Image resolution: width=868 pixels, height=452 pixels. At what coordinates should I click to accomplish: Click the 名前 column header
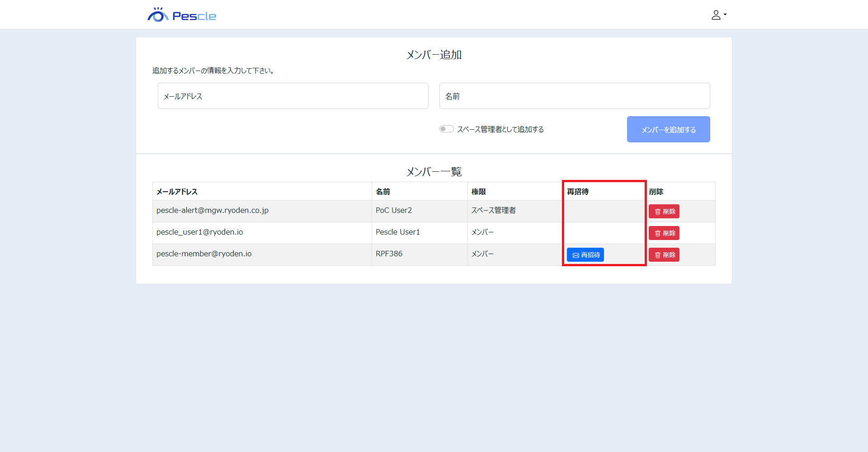(383, 192)
